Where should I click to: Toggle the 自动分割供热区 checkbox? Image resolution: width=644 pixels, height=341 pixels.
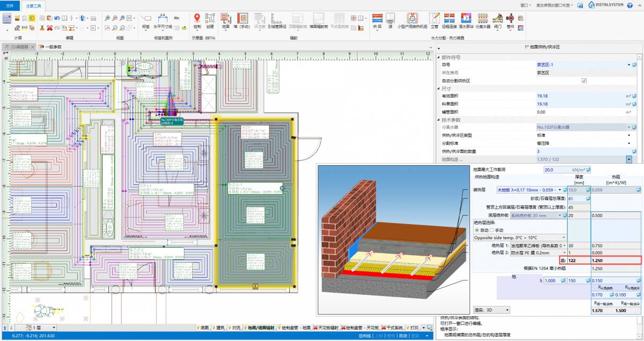(x=584, y=80)
